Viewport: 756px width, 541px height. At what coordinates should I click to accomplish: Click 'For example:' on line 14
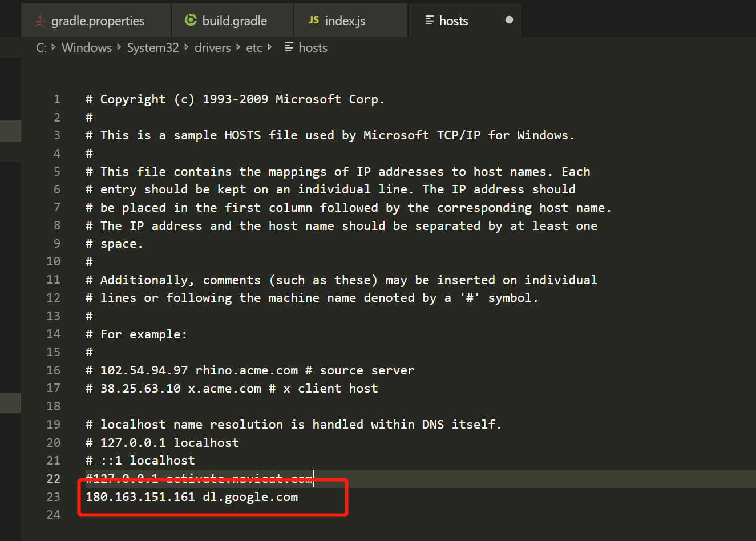tap(144, 334)
